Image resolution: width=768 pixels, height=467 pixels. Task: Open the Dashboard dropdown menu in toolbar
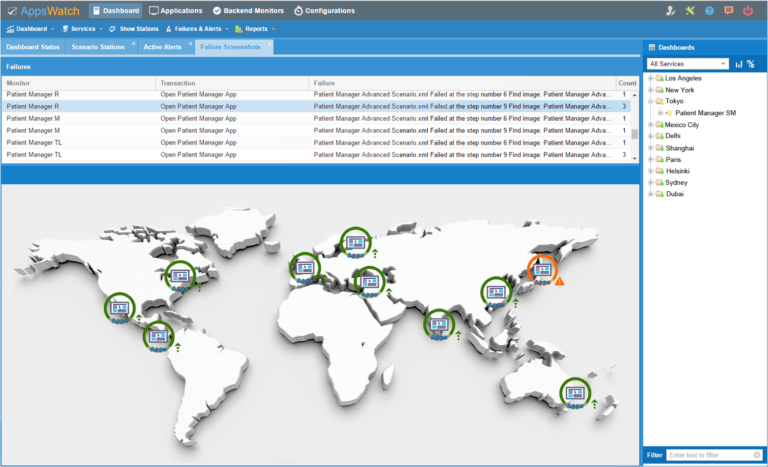pos(30,29)
